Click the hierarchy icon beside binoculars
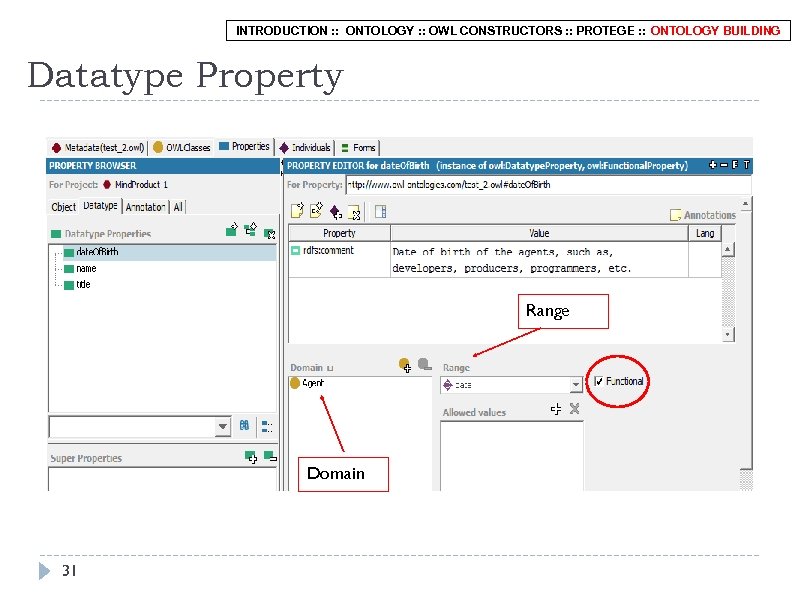The height and width of the screenshot is (600, 800). pyautogui.click(x=267, y=426)
